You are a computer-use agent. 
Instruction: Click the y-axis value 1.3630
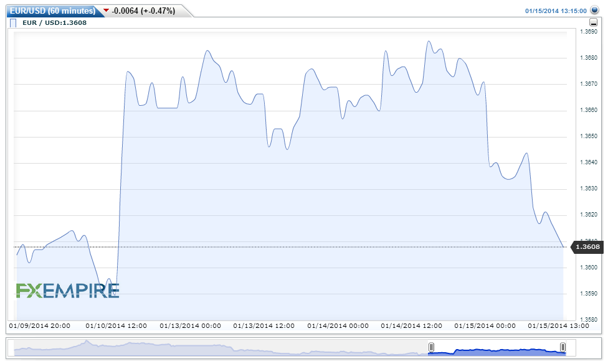click(589, 189)
